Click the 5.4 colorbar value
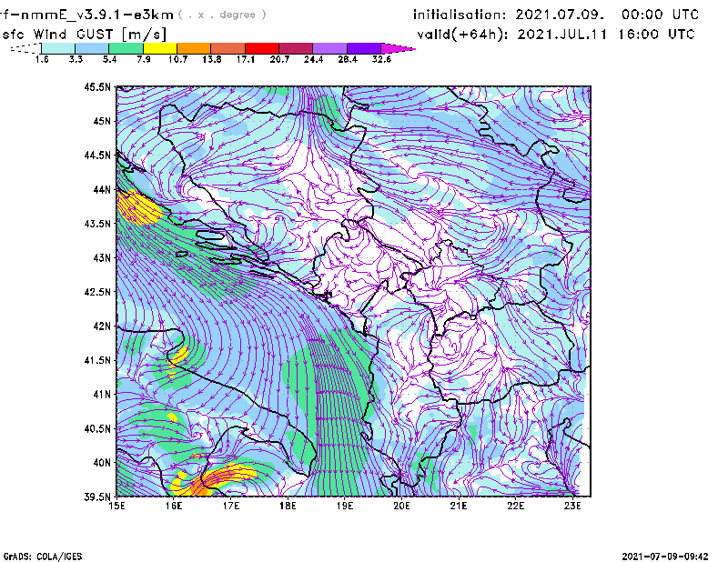Screen dimensions: 728x562 click(109, 59)
